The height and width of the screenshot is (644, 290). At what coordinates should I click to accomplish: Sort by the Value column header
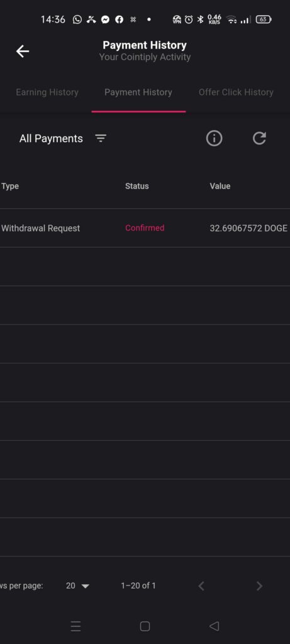click(220, 186)
